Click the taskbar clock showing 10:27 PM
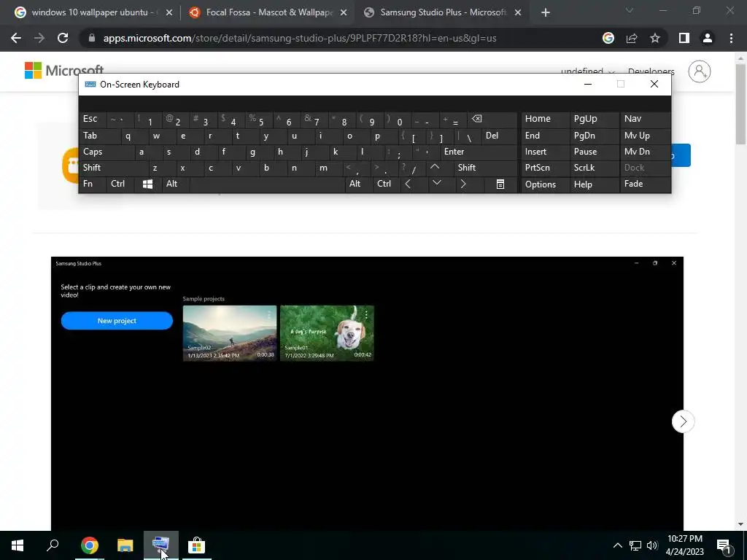The image size is (747, 560). coord(684,545)
